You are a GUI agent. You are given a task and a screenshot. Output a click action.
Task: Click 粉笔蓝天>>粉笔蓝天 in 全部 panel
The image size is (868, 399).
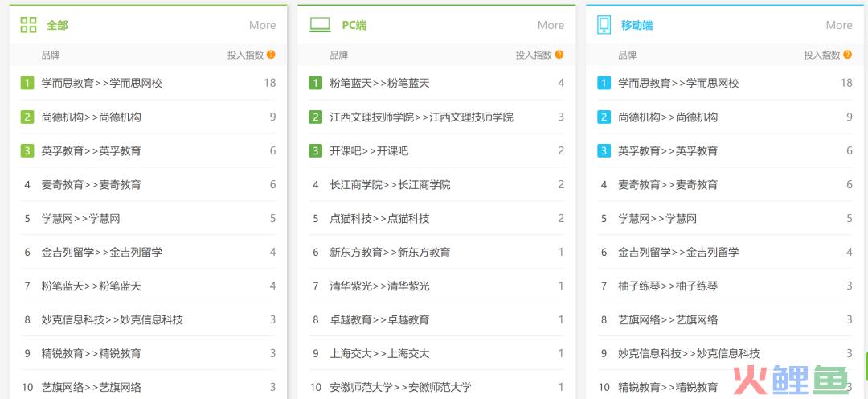[92, 286]
